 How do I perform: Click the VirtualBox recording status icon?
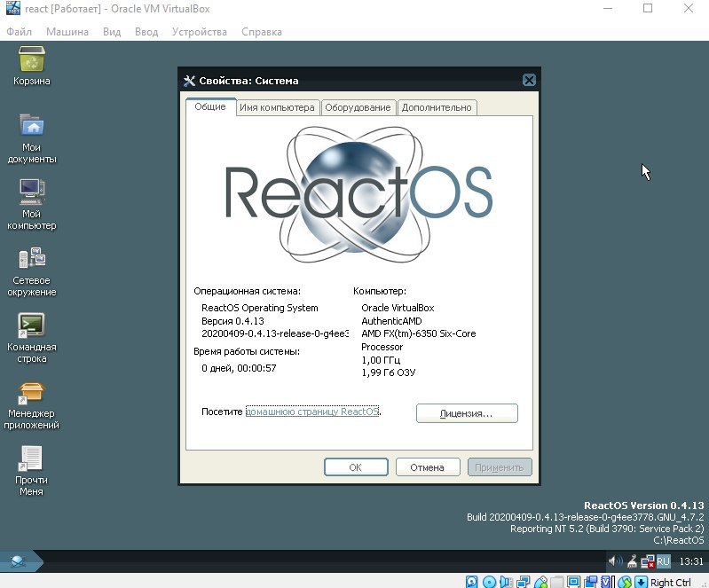pos(590,582)
